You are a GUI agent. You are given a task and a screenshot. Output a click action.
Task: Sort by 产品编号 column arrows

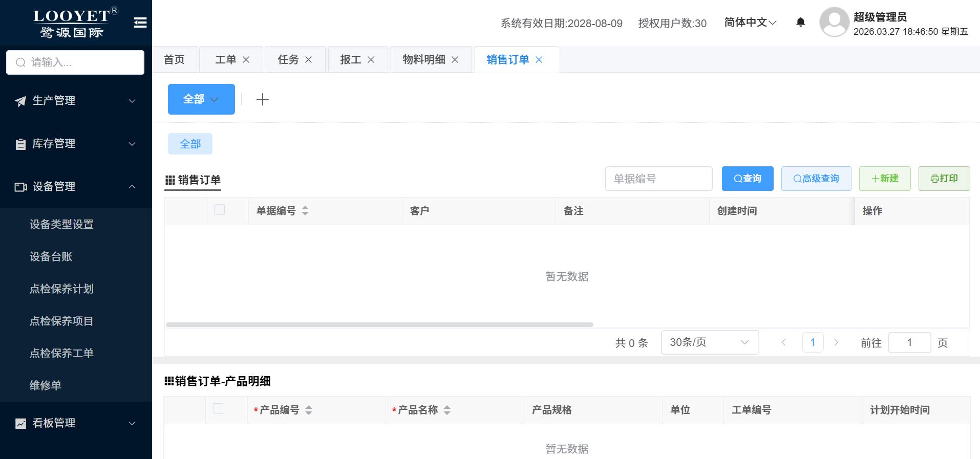point(309,410)
